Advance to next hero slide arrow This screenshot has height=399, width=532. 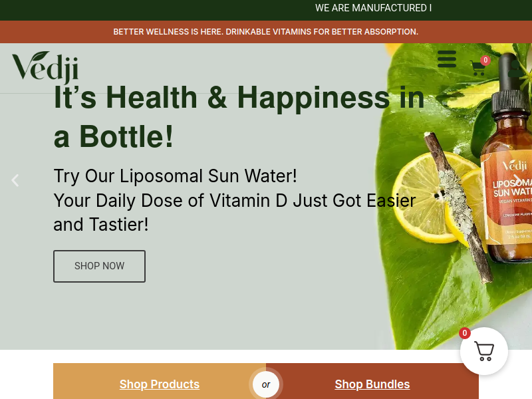click(x=517, y=180)
